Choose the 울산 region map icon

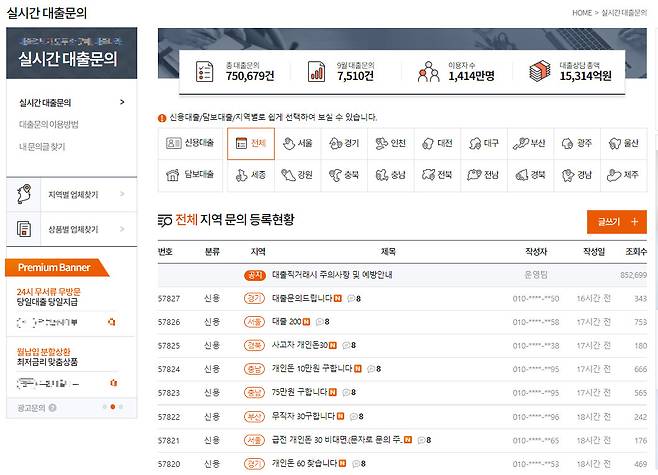click(615, 144)
